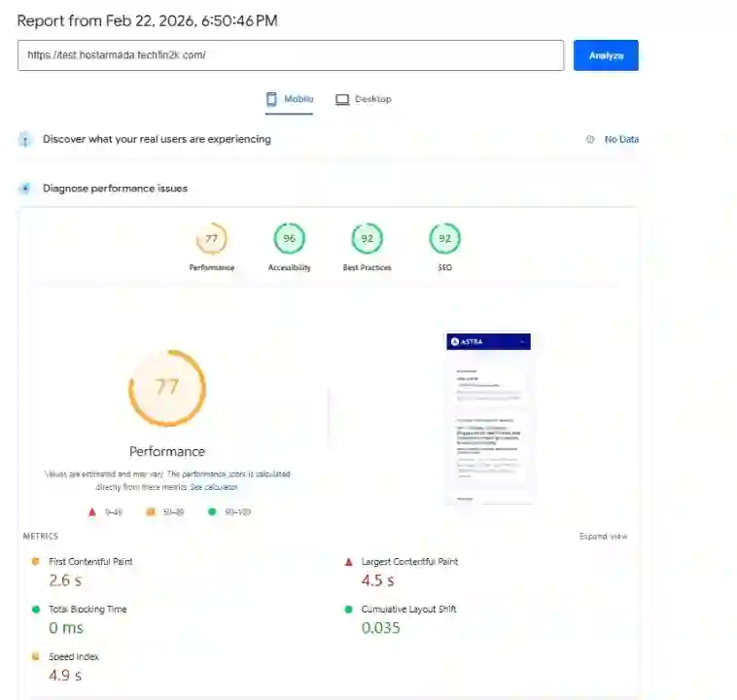Click the METRICS heading

(x=41, y=537)
